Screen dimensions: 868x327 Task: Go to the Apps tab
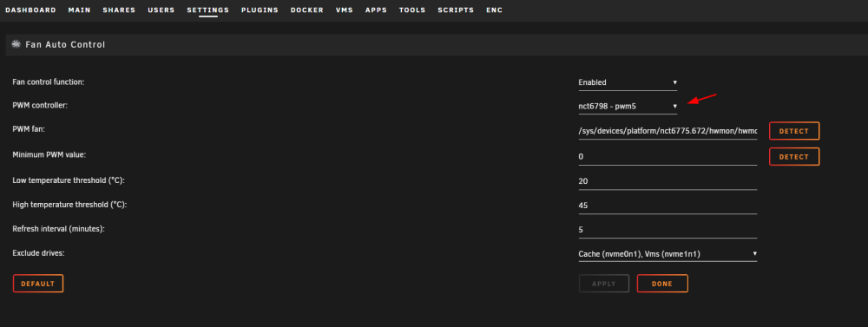376,10
